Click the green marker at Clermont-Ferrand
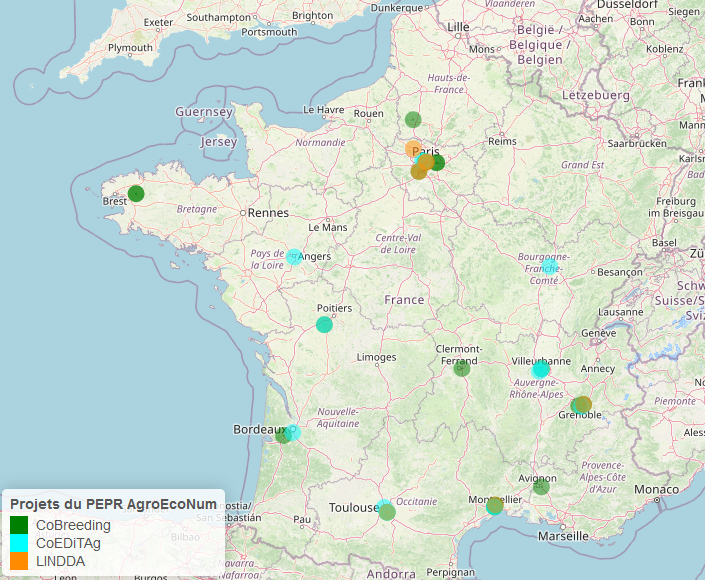705x580 pixels. pos(461,368)
